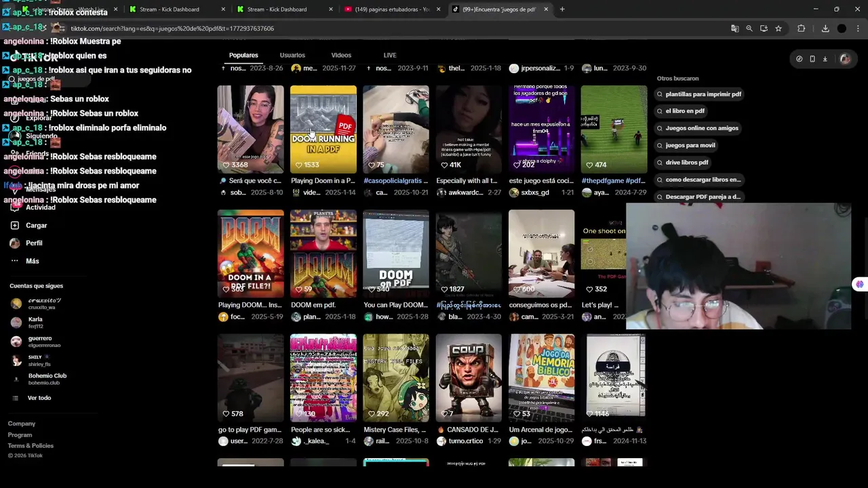Click the caption '#casopolicialgratis ...'
The image size is (868, 488).
[x=396, y=181]
